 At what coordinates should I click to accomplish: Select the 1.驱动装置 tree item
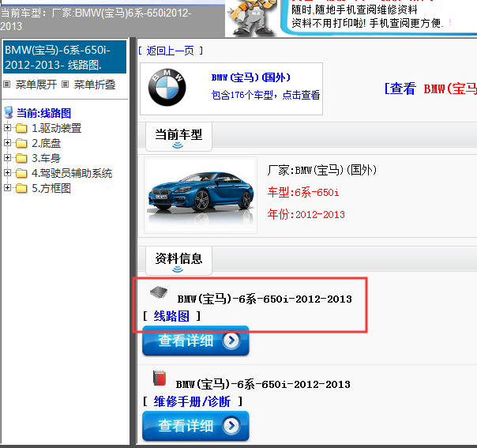(x=57, y=128)
